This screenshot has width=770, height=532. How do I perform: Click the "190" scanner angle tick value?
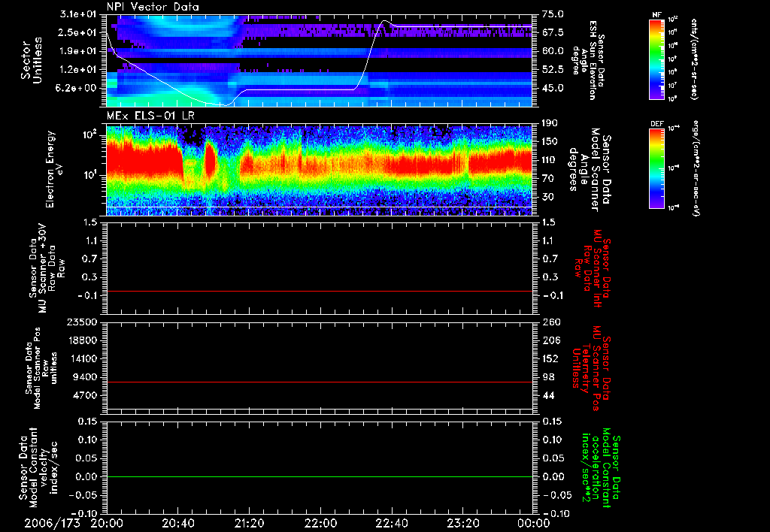(550, 123)
